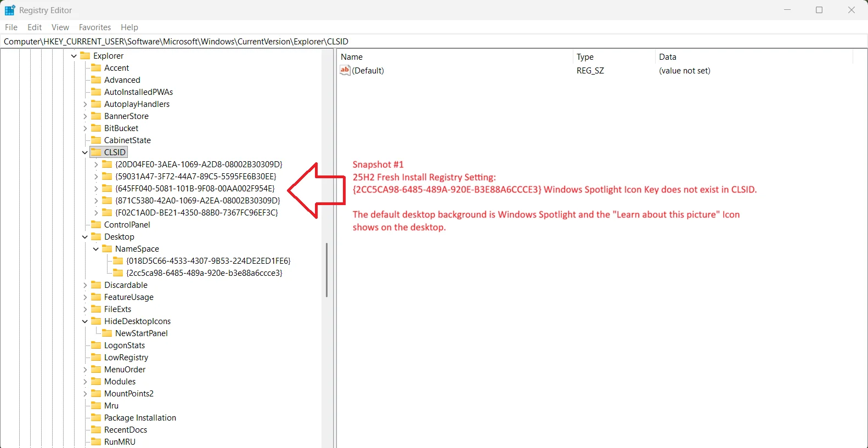Select the Desktop key label
Image resolution: width=868 pixels, height=448 pixels.
click(120, 237)
